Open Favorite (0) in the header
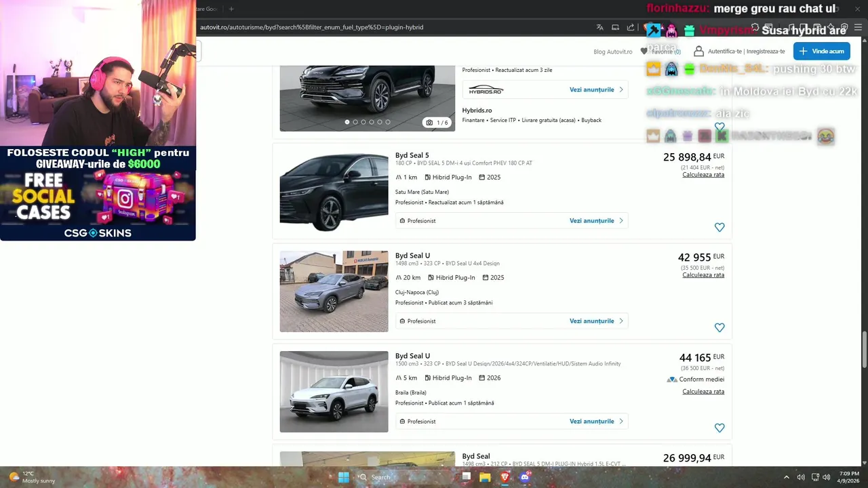The height and width of the screenshot is (488, 868). 660,52
